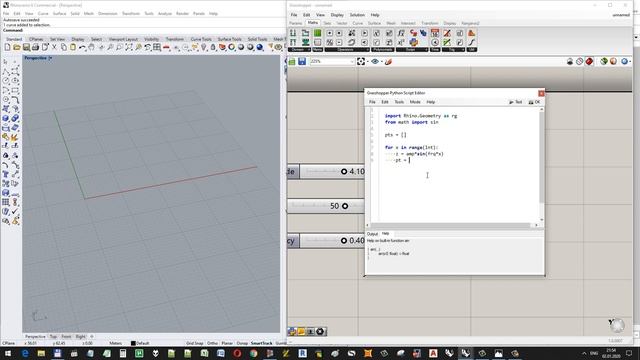Click the 4.10 slider grip on canvas
Image resolution: width=640 pixels, height=360 pixels.
point(344,171)
